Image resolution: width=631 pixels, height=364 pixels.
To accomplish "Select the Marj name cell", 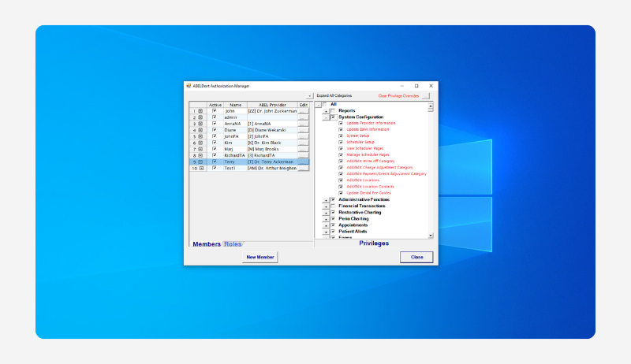I will pos(235,149).
